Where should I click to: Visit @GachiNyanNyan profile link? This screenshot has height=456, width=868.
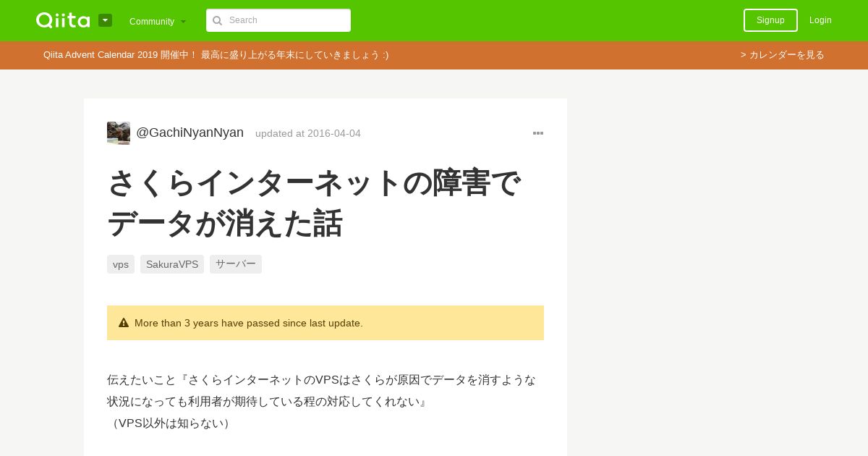coord(190,132)
